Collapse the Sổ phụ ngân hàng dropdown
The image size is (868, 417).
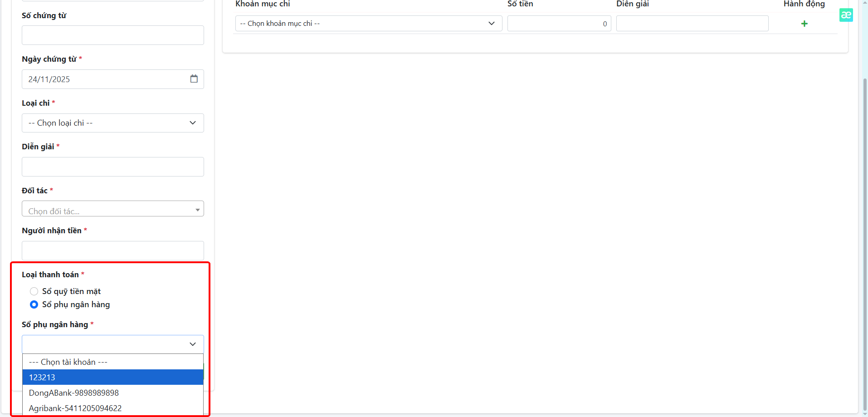[112, 344]
